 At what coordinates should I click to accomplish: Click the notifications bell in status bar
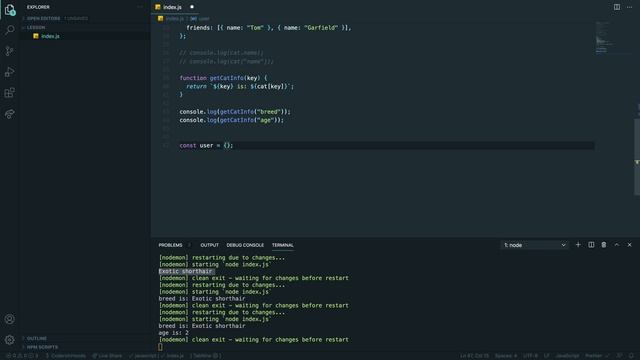[632, 356]
